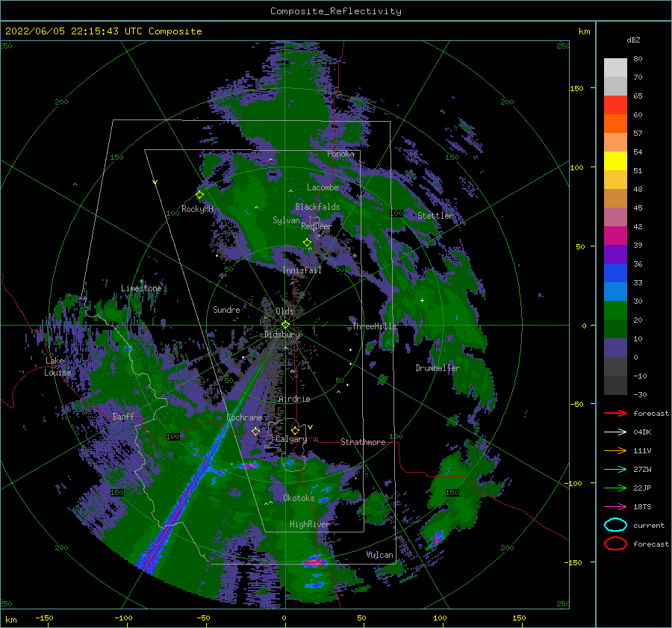Viewport: 672px width, 628px height.
Task: Click the Sylvan label
Action: (x=286, y=220)
